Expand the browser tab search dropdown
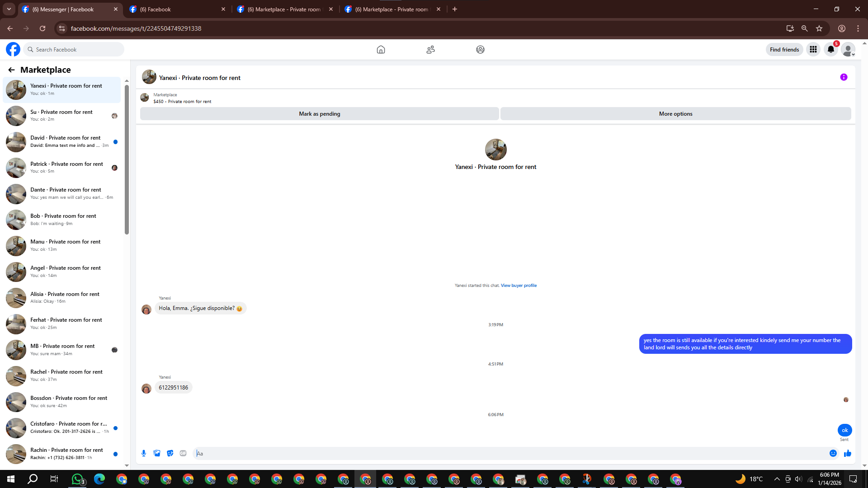 [x=9, y=9]
